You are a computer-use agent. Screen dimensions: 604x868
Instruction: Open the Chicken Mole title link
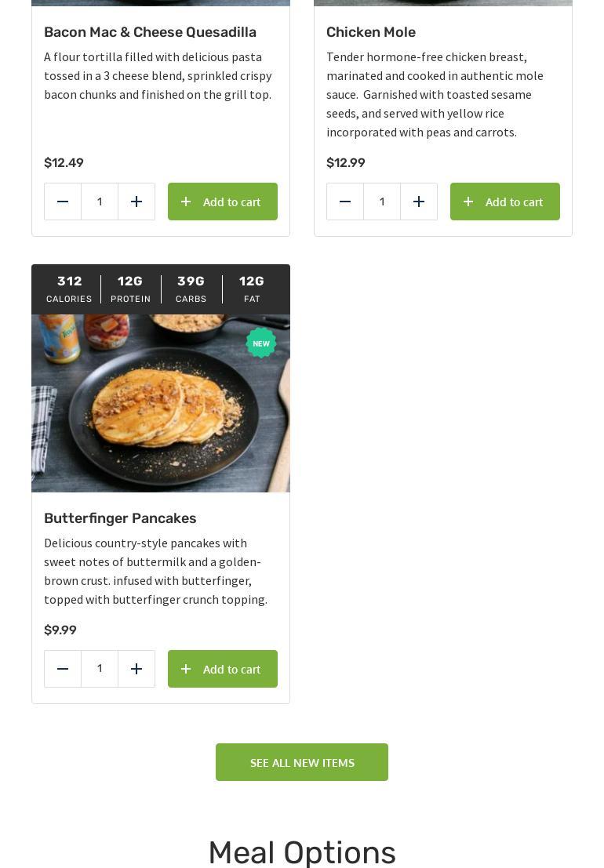click(x=371, y=32)
